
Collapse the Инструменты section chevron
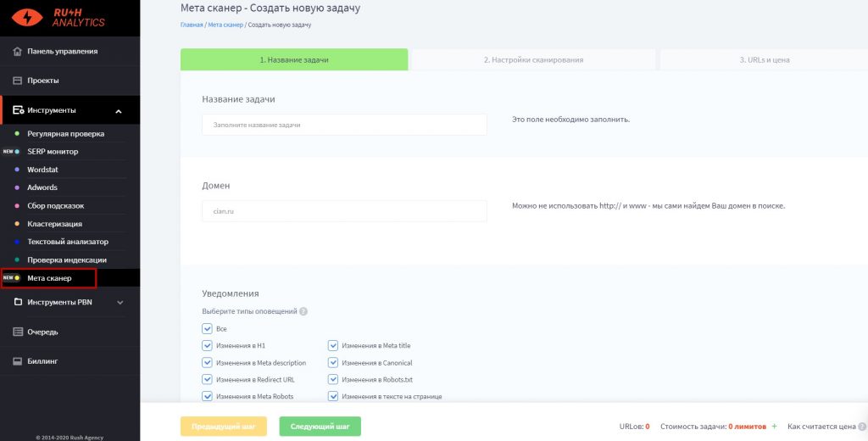click(119, 111)
